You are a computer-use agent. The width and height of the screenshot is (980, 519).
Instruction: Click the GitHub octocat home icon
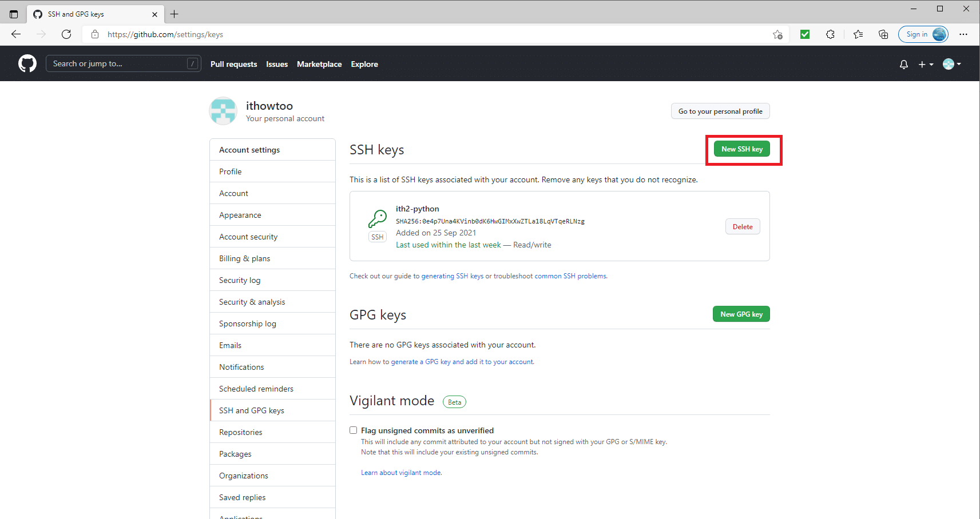pos(27,63)
